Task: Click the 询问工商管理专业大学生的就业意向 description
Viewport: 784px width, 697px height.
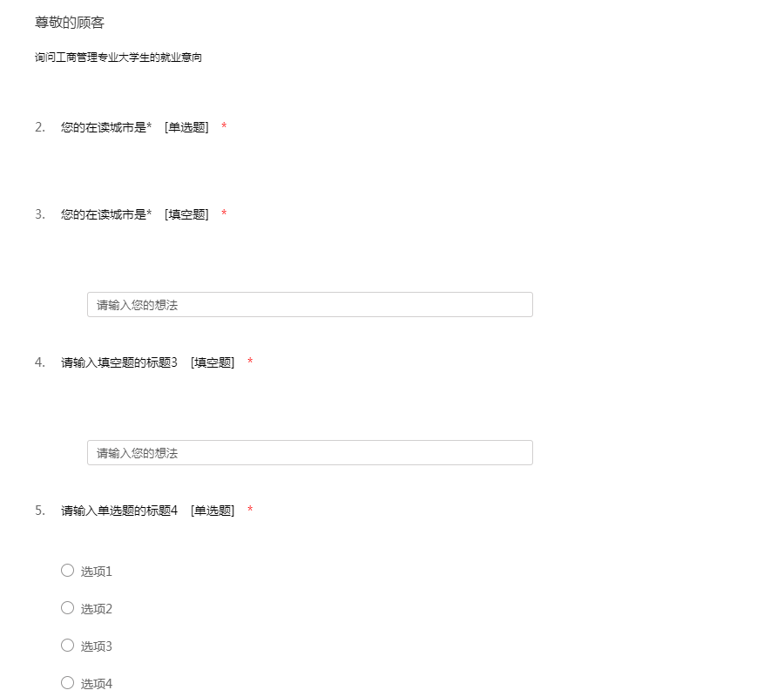Action: pyautogui.click(x=118, y=58)
